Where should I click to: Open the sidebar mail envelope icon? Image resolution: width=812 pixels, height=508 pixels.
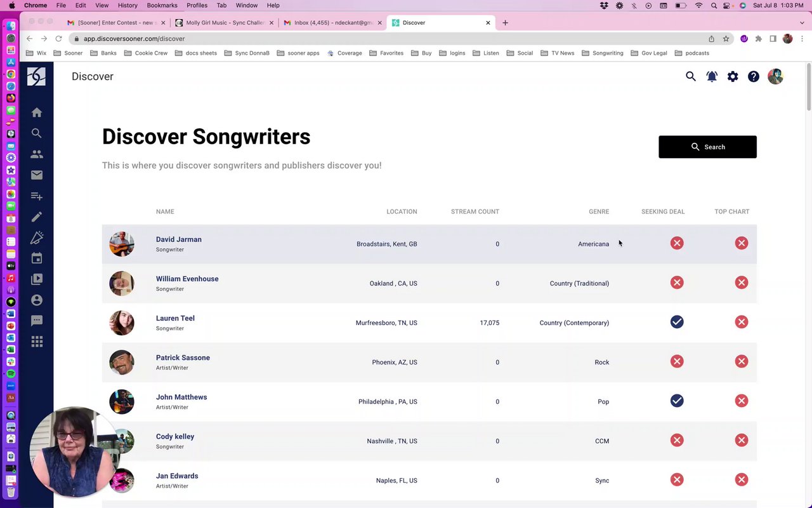37,175
